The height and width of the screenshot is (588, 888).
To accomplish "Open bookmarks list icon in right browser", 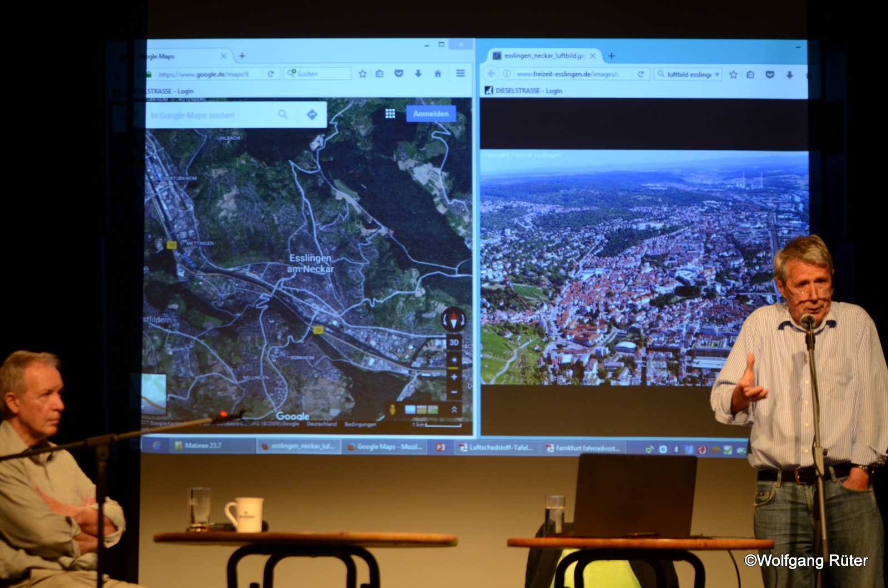I will [x=750, y=74].
